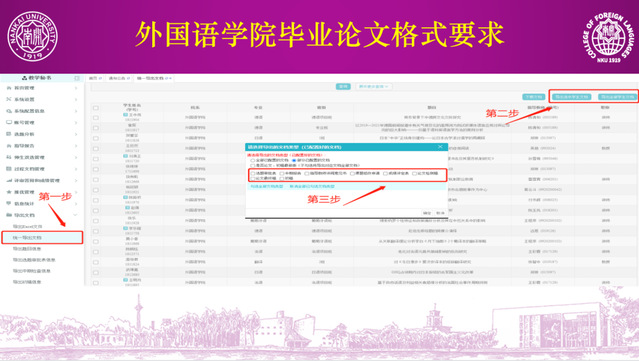Check the 成绩评定表 checkbox in dialog
Viewport: 639px width, 361px height.
[x=385, y=174]
